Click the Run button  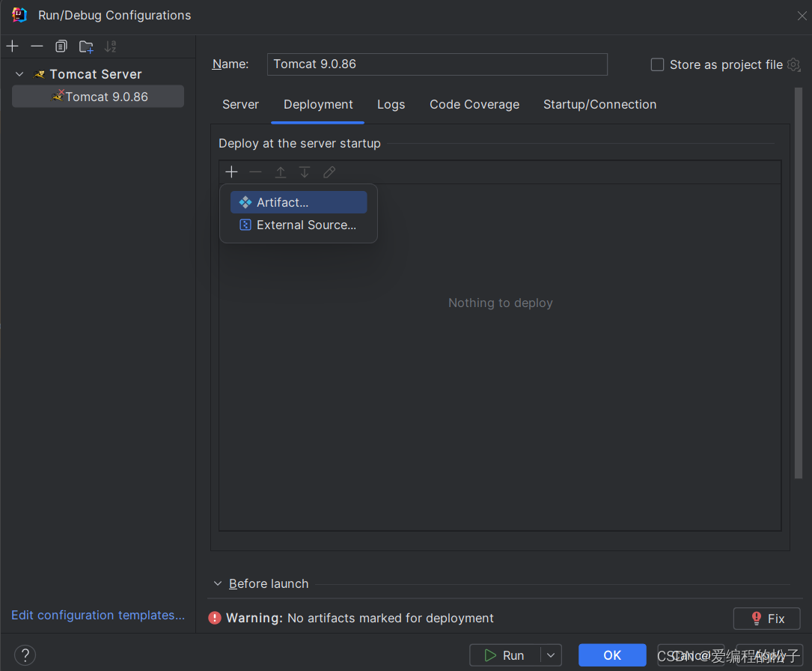pyautogui.click(x=505, y=655)
